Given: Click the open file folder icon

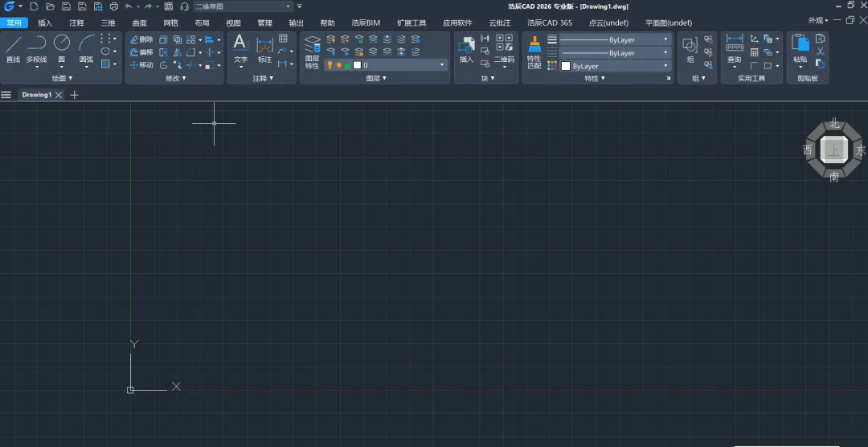Looking at the screenshot, I should coord(50,6).
